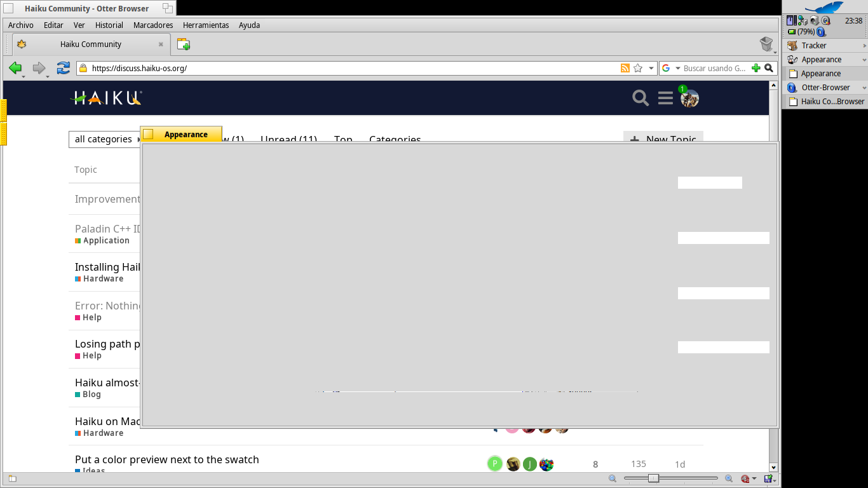This screenshot has width=868, height=488.
Task: Open the Unread (11) topics list
Action: [x=288, y=139]
